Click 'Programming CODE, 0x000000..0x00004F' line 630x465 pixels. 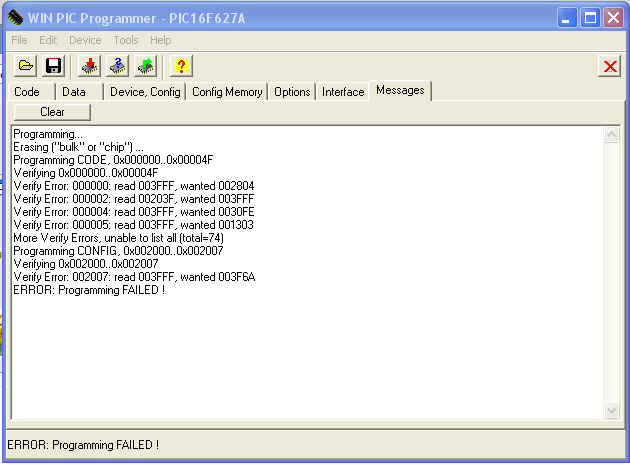pyautogui.click(x=113, y=160)
